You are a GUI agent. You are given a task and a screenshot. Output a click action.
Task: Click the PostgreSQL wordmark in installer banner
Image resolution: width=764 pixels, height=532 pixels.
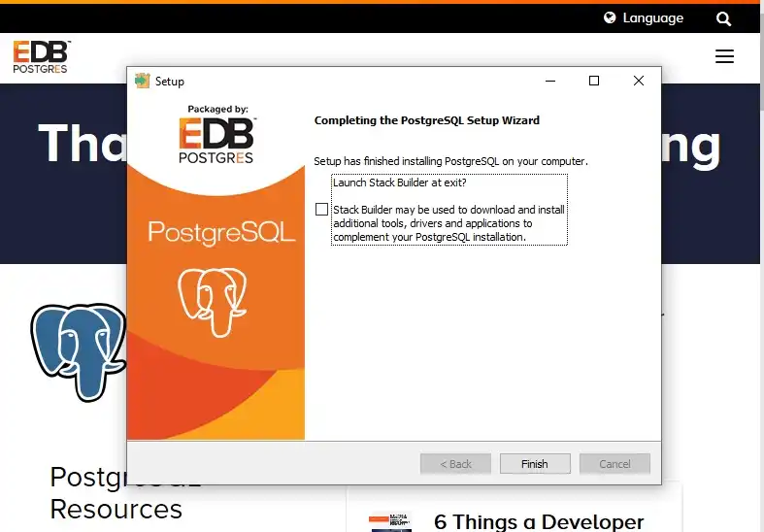tap(221, 233)
